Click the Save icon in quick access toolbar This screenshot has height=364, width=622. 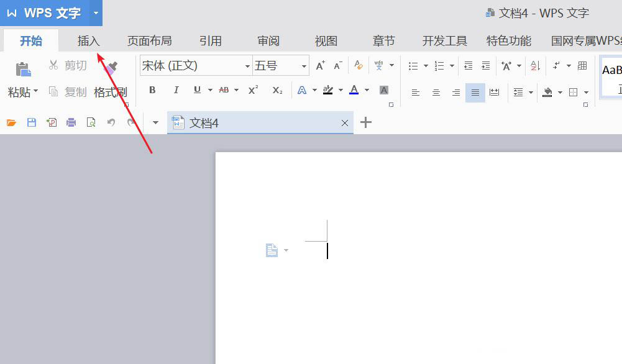pos(31,122)
